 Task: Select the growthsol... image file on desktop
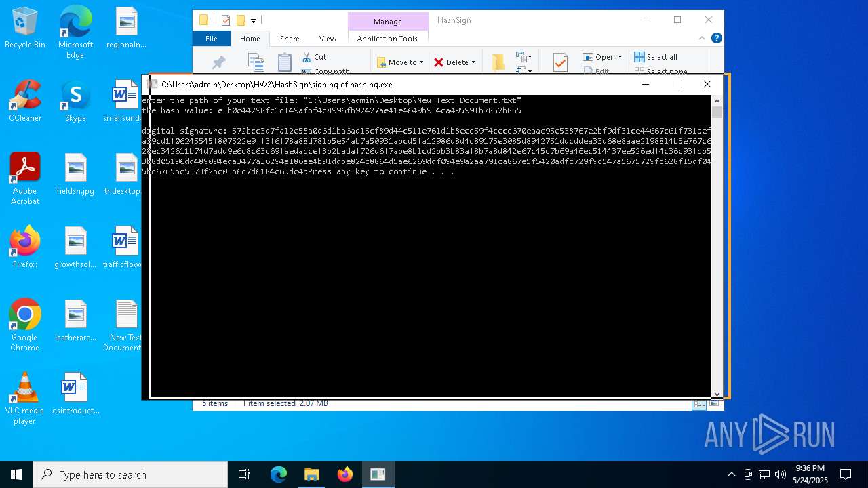click(75, 248)
